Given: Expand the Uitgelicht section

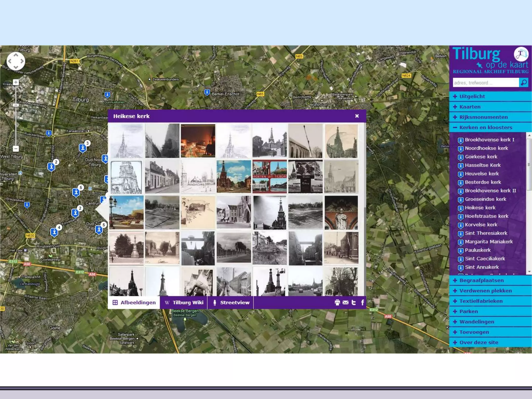Looking at the screenshot, I should (472, 96).
